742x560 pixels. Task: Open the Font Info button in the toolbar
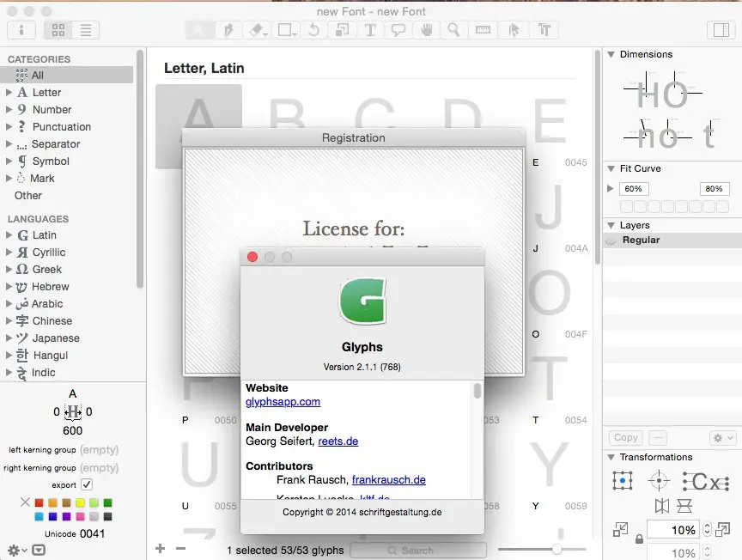click(21, 30)
